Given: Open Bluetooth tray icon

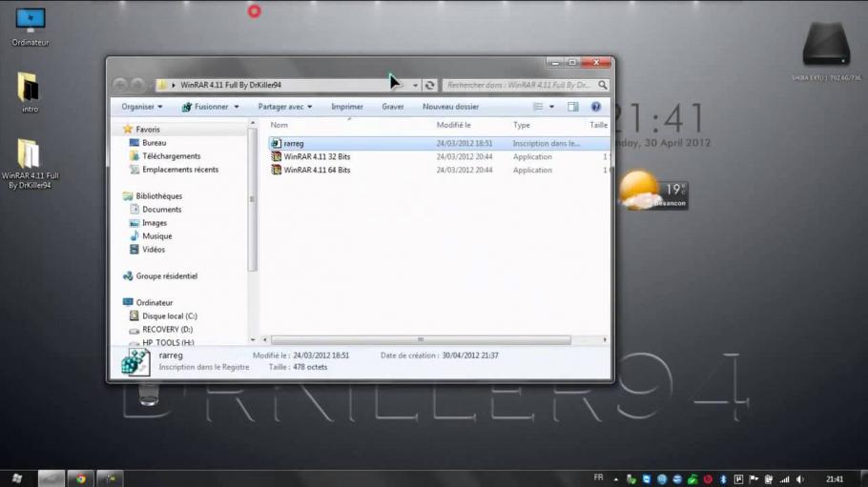Looking at the screenshot, I should tap(723, 479).
